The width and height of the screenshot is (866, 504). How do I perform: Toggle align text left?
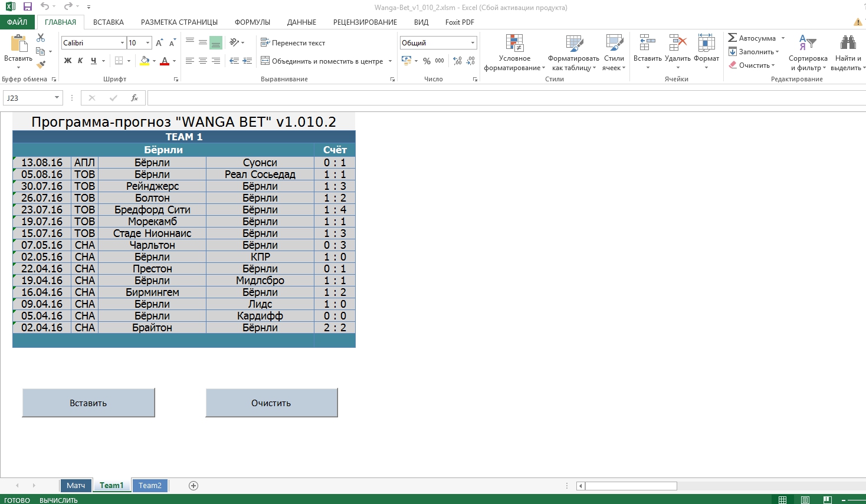(190, 61)
